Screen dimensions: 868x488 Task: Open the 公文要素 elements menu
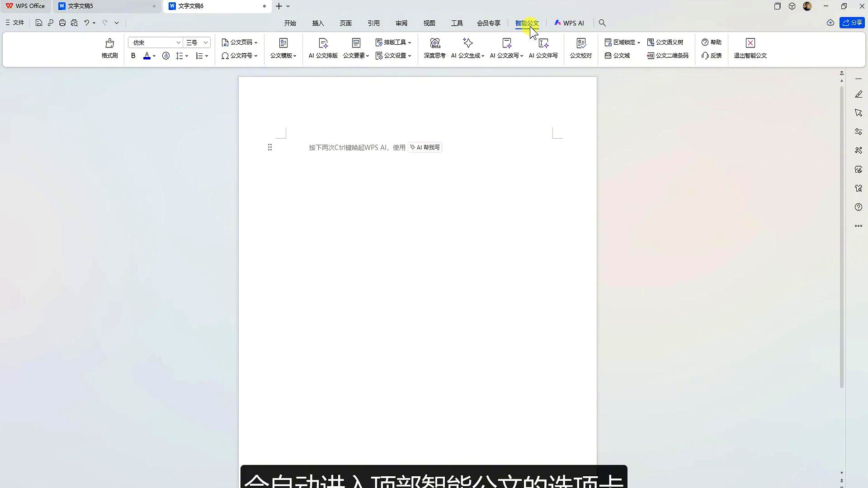point(356,48)
